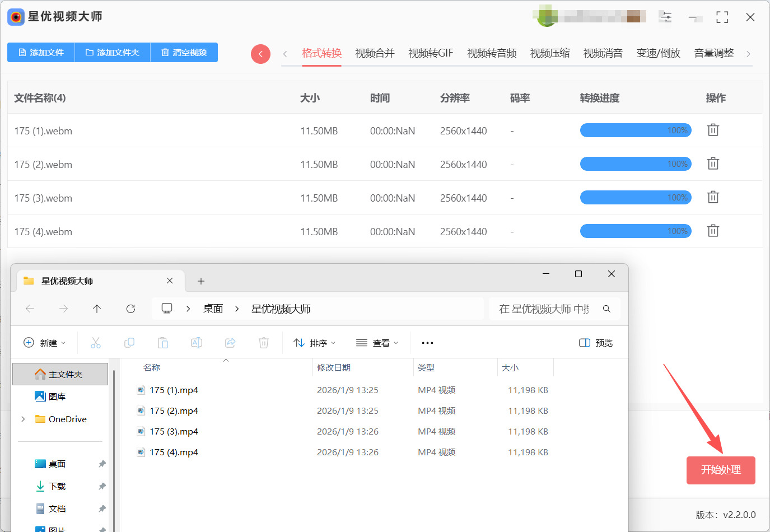Toggle the 预览 preview pane
770x532 pixels.
pos(596,343)
